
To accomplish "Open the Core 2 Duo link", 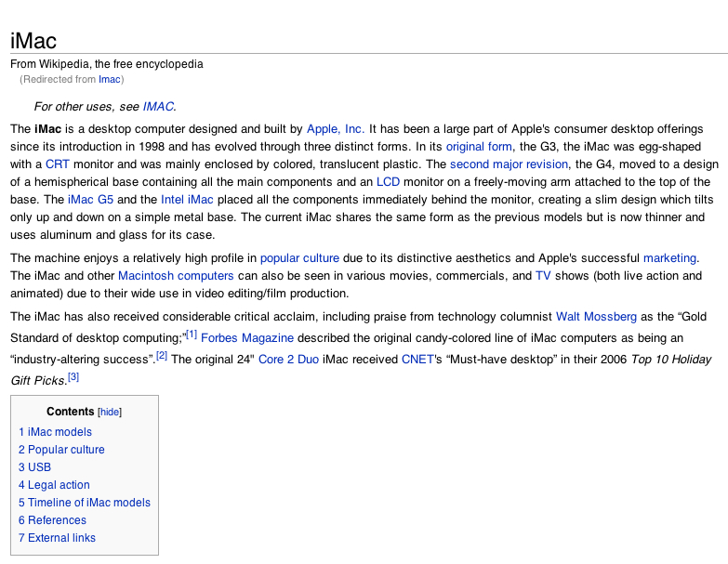I will (x=288, y=360).
